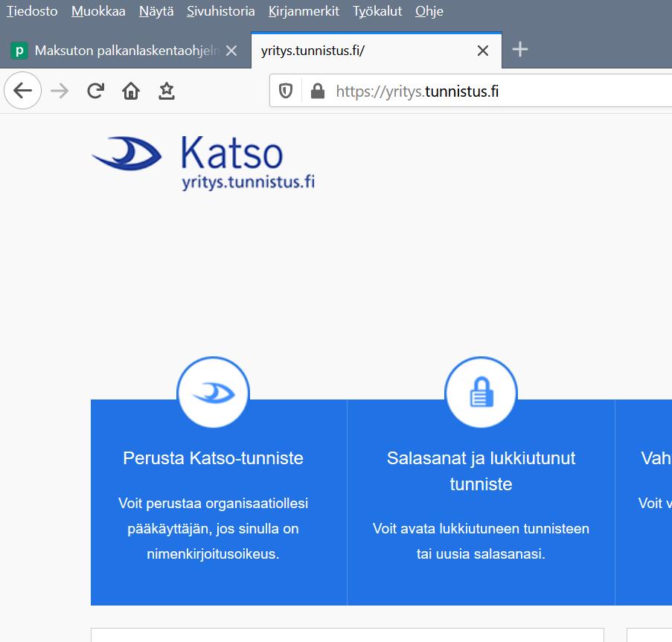Select the yritys.tunnistus.fi tab
This screenshot has height=642, width=672.
377,51
